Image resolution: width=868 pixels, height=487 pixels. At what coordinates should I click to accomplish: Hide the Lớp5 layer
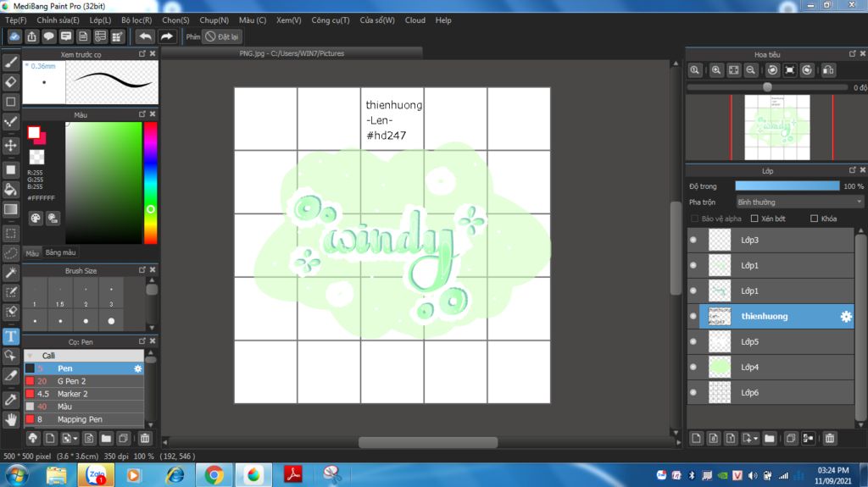(x=693, y=342)
